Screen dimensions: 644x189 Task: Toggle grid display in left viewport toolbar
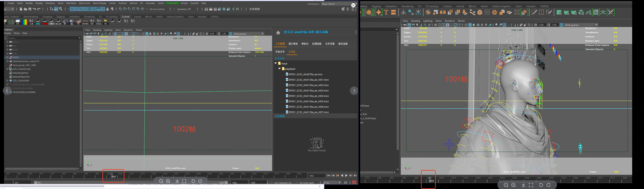[115, 34]
